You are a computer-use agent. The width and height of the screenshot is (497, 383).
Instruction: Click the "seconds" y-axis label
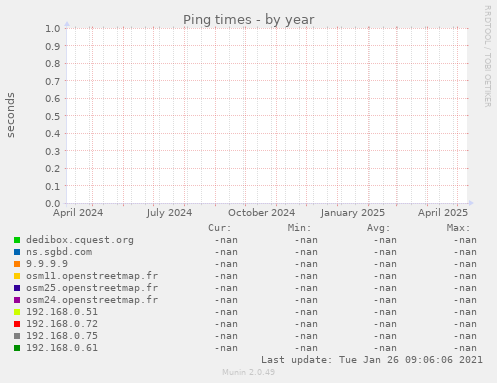[11, 115]
